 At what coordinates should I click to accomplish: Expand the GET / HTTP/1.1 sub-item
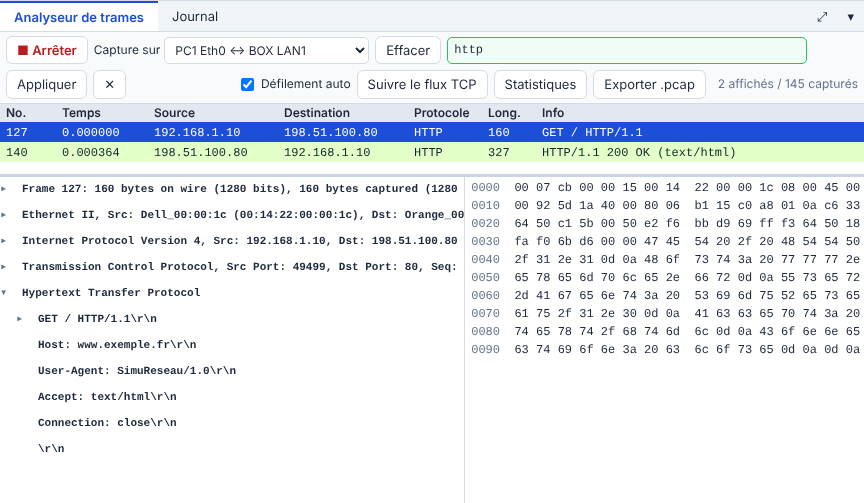coord(20,318)
